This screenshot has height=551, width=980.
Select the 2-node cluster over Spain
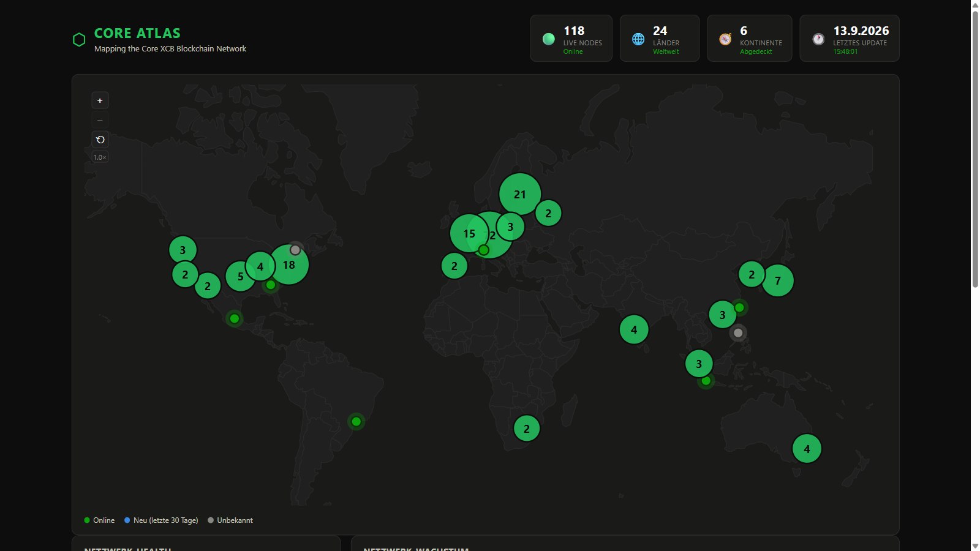[454, 266]
